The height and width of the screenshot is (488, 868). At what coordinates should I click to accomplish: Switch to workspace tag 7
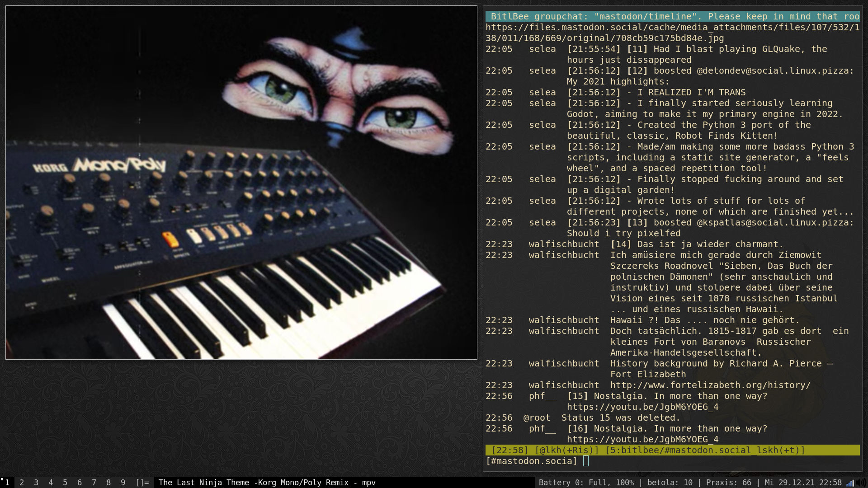(x=94, y=483)
